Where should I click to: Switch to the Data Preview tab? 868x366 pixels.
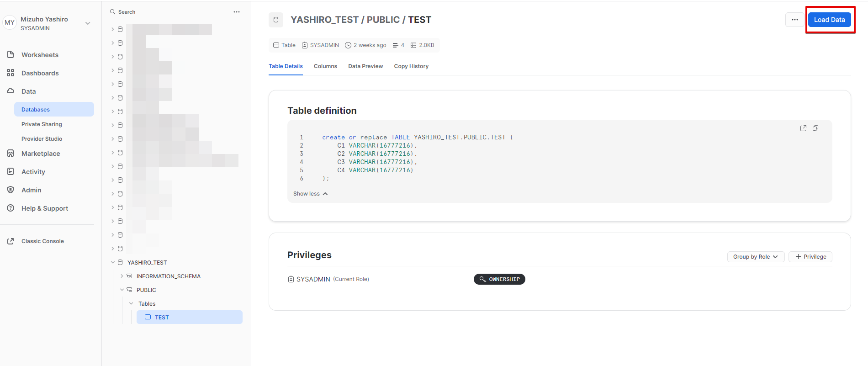(x=365, y=66)
